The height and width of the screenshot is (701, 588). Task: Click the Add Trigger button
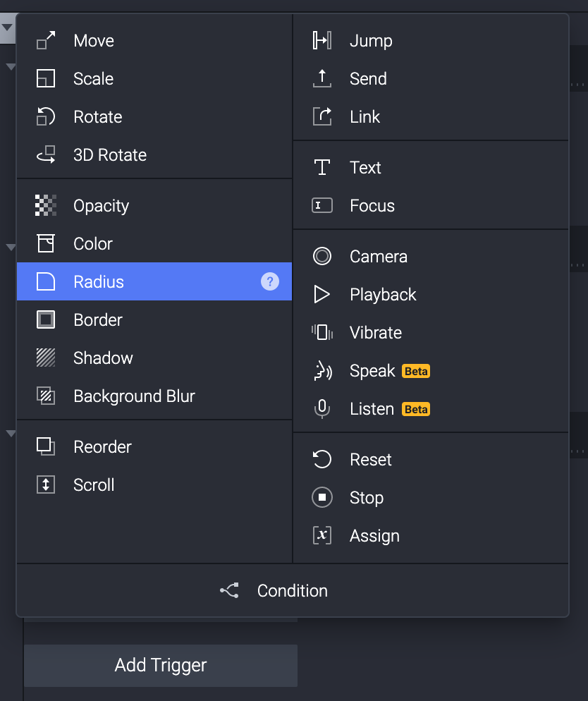click(x=161, y=665)
